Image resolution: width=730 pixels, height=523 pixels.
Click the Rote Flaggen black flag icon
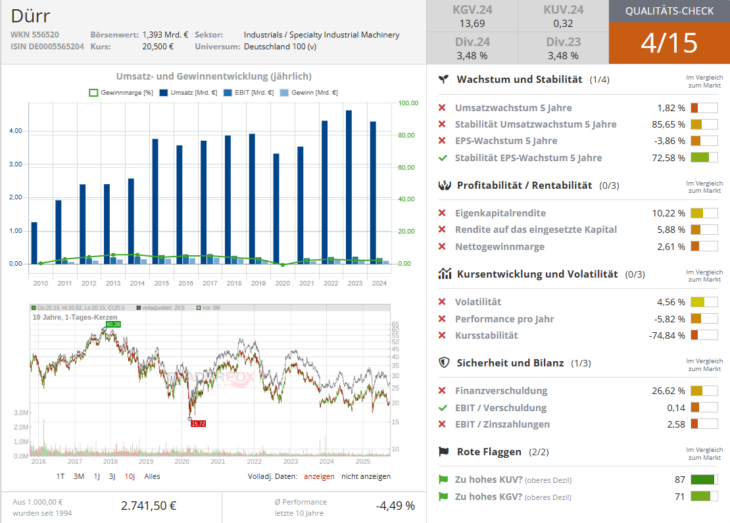443,452
